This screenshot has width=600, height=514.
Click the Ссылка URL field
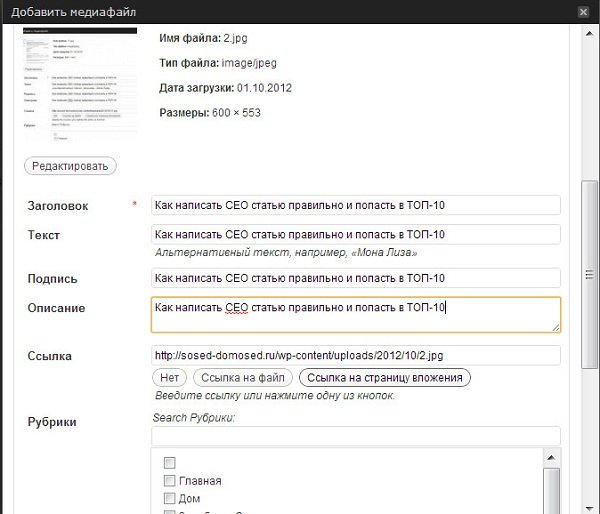(x=356, y=355)
